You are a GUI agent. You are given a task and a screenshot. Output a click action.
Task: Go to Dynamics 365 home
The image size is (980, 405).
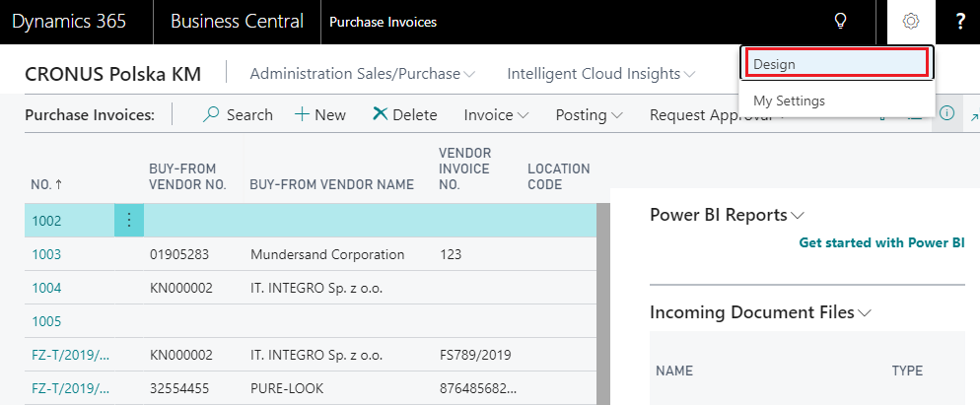pyautogui.click(x=69, y=22)
